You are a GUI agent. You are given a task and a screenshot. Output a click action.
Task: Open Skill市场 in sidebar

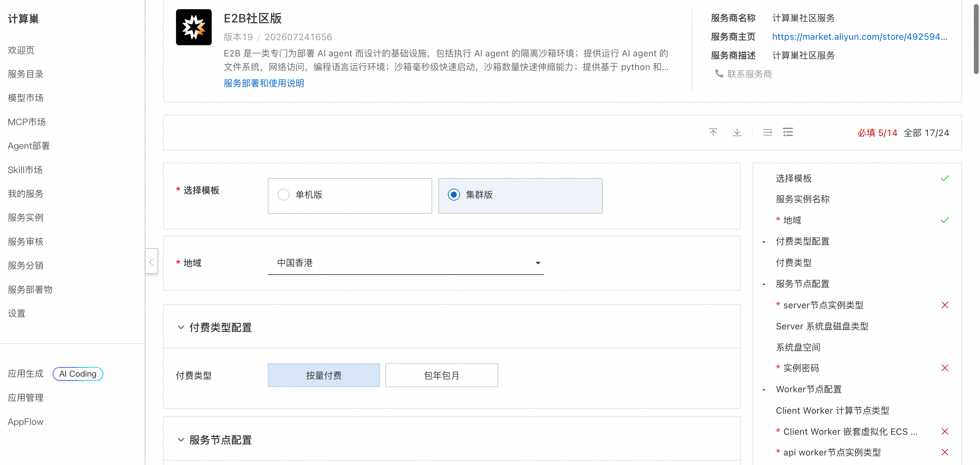click(25, 170)
